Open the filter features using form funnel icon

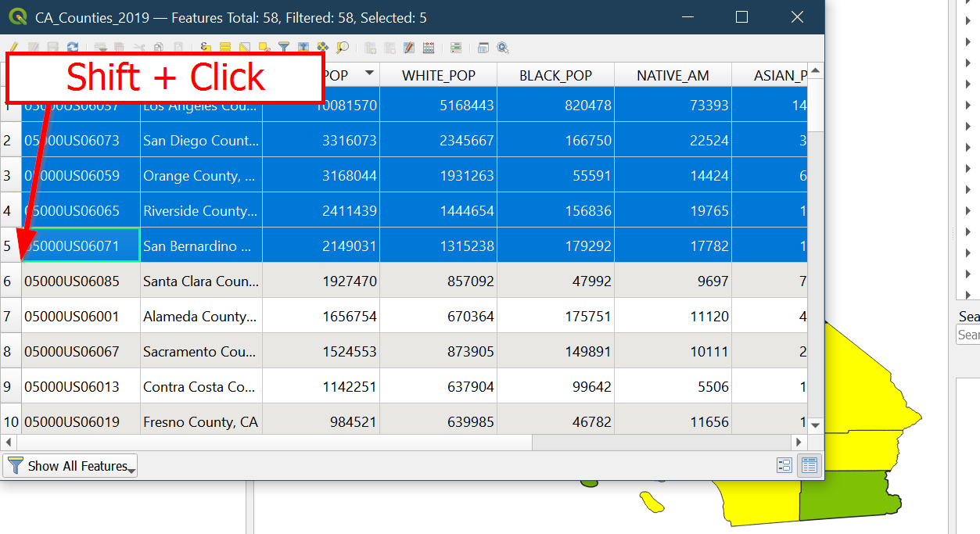click(x=284, y=48)
